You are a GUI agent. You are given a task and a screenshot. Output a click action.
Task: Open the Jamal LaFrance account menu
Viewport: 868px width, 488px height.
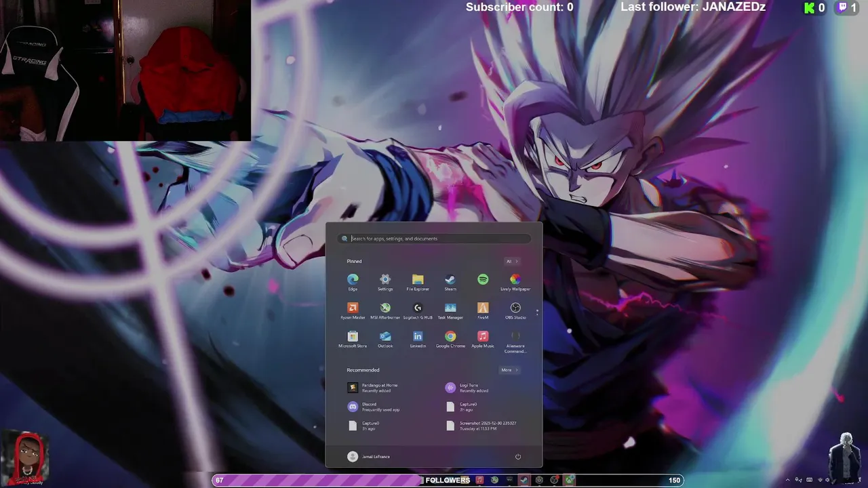click(x=368, y=457)
